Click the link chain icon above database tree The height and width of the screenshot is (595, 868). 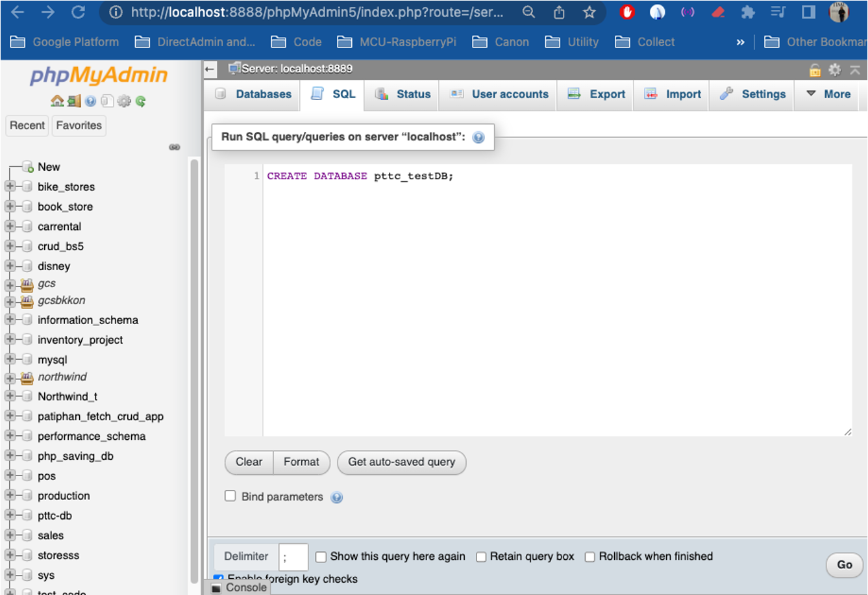175,147
